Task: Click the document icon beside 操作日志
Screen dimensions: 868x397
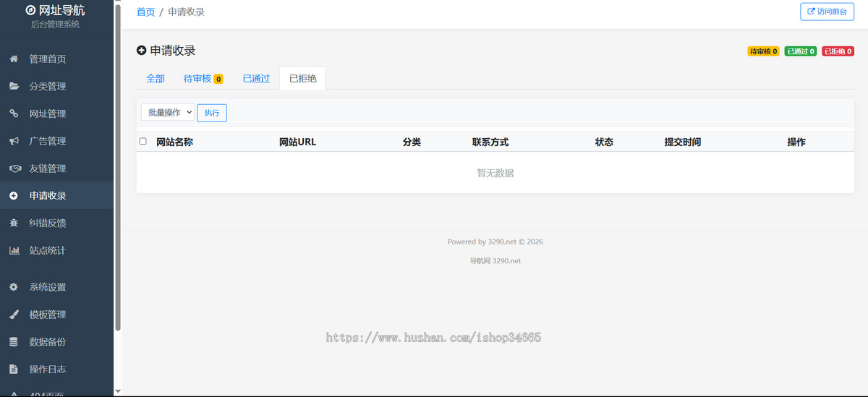Action: coord(14,370)
